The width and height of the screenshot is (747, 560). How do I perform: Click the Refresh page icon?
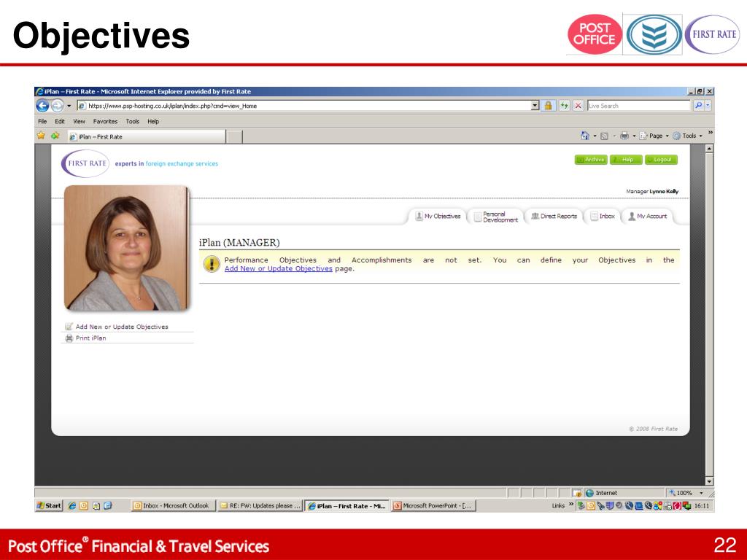(x=564, y=106)
